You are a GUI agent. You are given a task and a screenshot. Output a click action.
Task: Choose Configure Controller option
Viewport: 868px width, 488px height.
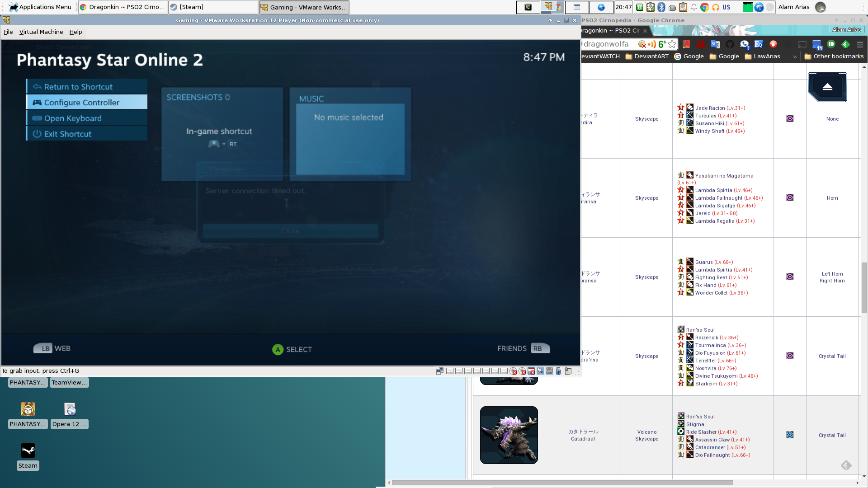87,102
